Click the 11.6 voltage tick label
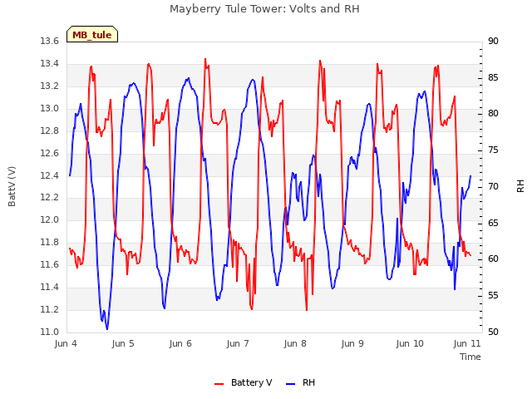Screen dimensions: 532x399 click(x=50, y=264)
